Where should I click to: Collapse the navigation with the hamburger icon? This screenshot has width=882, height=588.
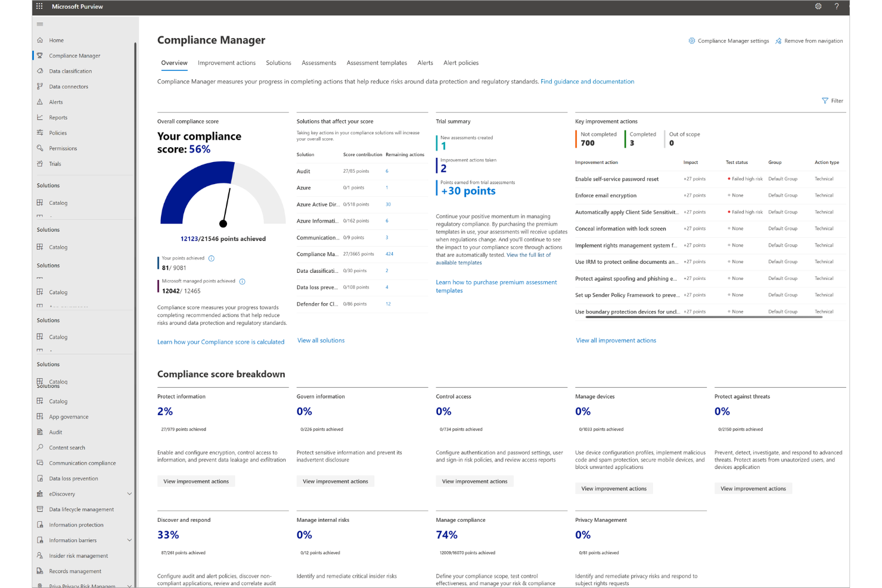tap(41, 24)
